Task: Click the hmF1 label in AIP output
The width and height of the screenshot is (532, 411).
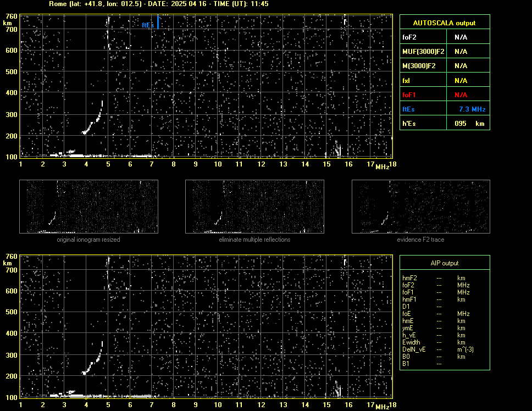Action: pyautogui.click(x=409, y=299)
